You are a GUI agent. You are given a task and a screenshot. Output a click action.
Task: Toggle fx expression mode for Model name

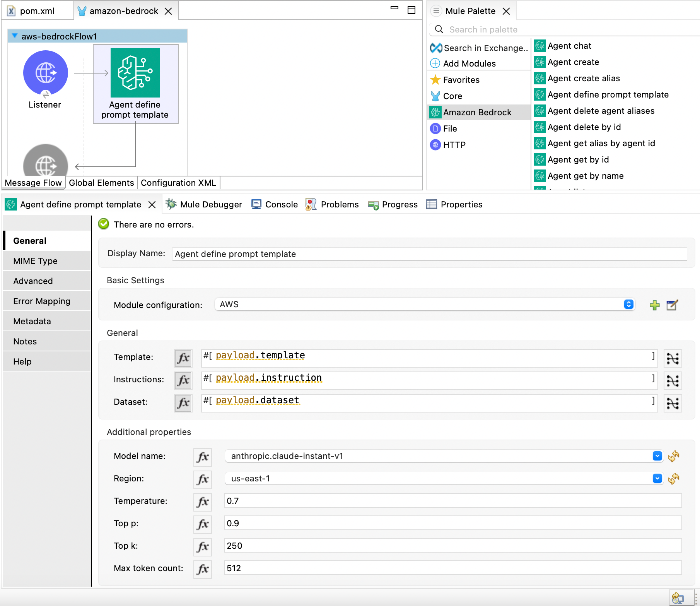(x=203, y=457)
